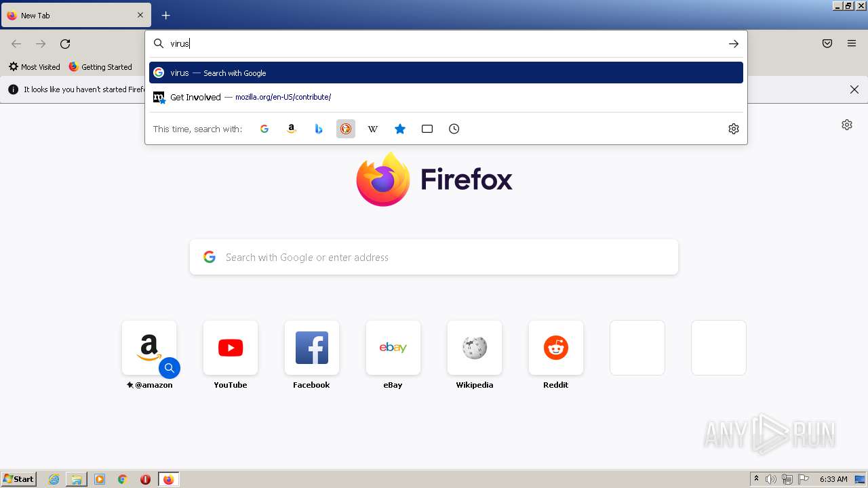The width and height of the screenshot is (868, 488).
Task: Search this time with Amazon
Action: click(x=292, y=129)
